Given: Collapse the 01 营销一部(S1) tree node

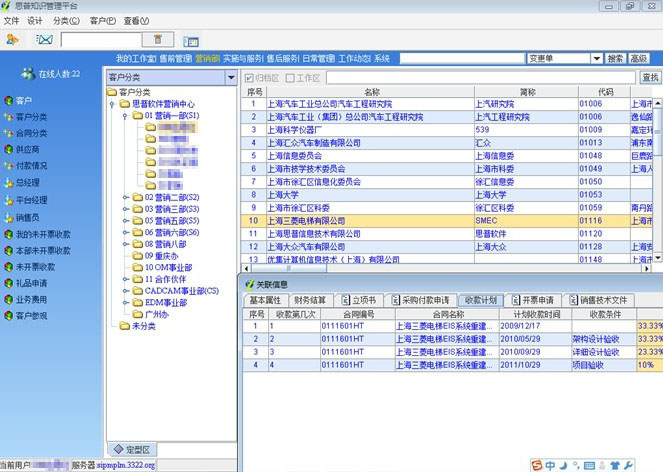Looking at the screenshot, I should pyautogui.click(x=123, y=115).
